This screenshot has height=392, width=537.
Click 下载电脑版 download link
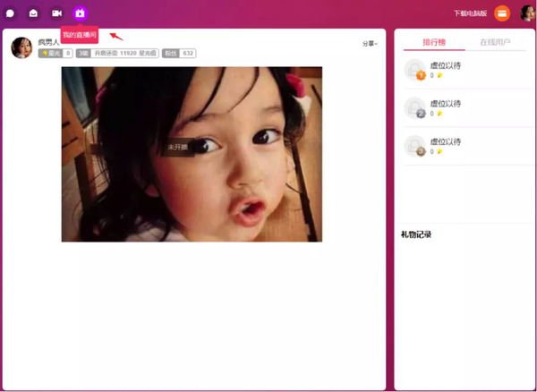point(470,13)
